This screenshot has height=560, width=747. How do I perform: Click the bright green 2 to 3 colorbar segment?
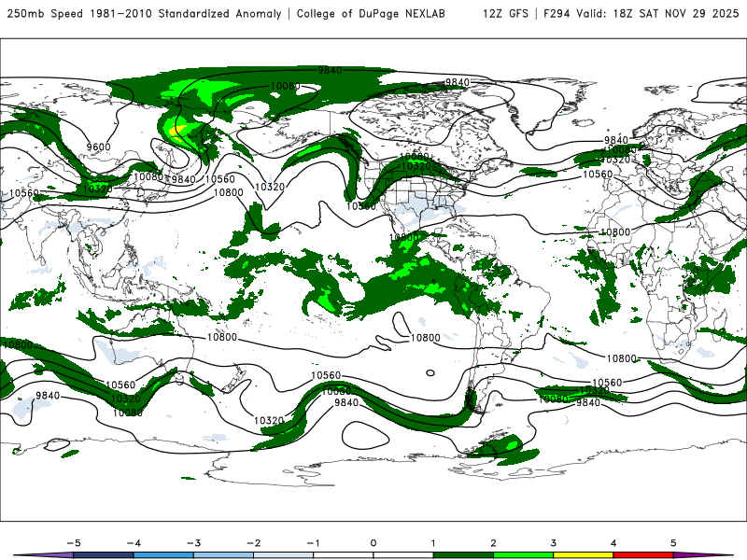pyautogui.click(x=523, y=555)
